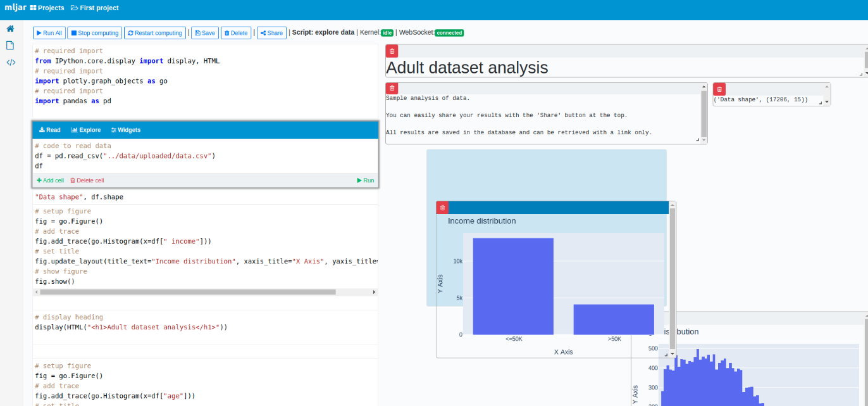Viewport: 868px width, 406px height.
Task: Open the file sidebar icon
Action: (x=10, y=46)
